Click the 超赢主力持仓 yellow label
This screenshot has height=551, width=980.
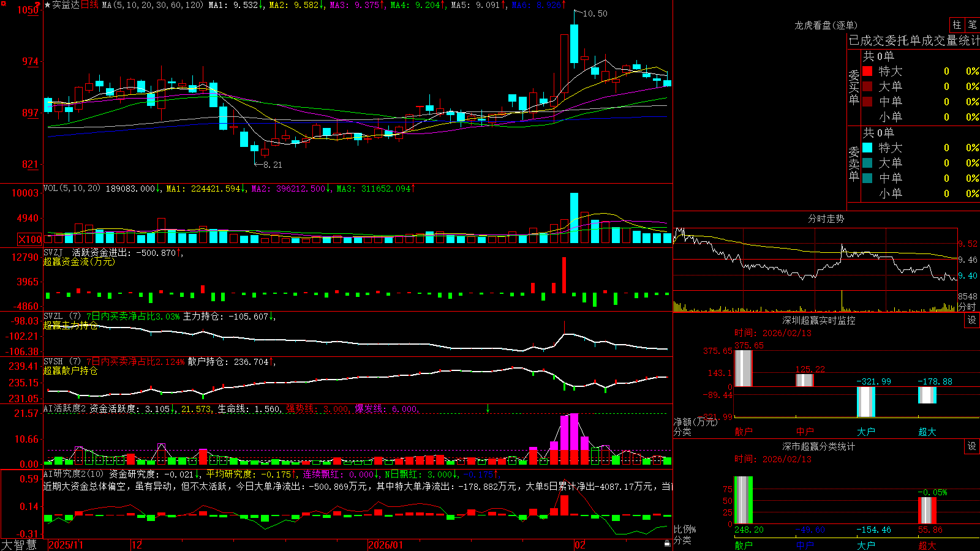coord(70,325)
